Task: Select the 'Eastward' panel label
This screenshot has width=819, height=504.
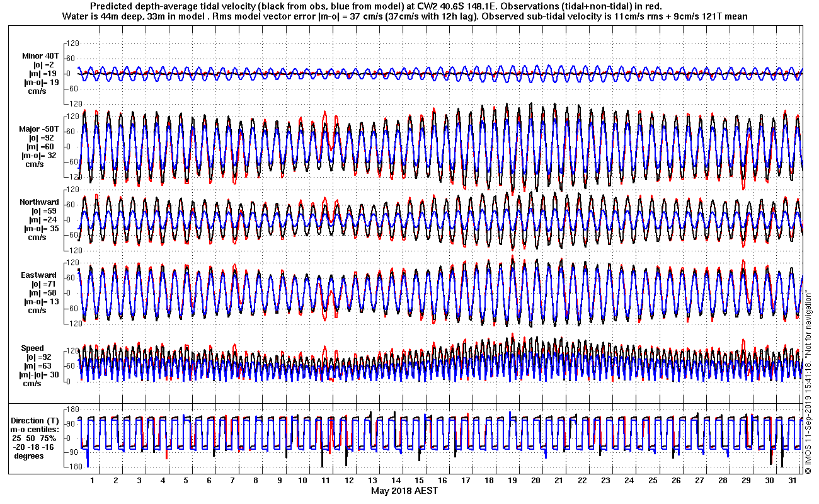Action: (40, 275)
